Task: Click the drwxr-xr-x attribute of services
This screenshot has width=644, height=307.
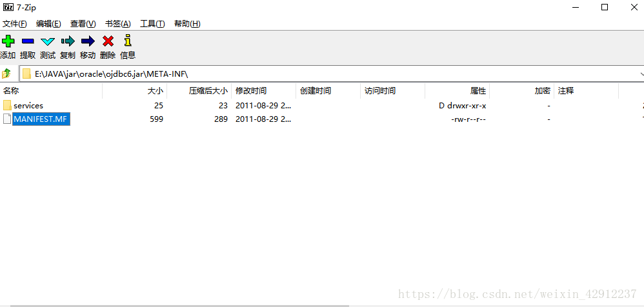Action: 463,106
